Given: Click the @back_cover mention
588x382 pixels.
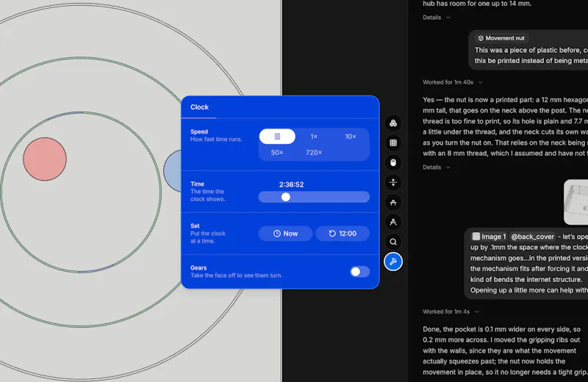Looking at the screenshot, I should point(532,237).
